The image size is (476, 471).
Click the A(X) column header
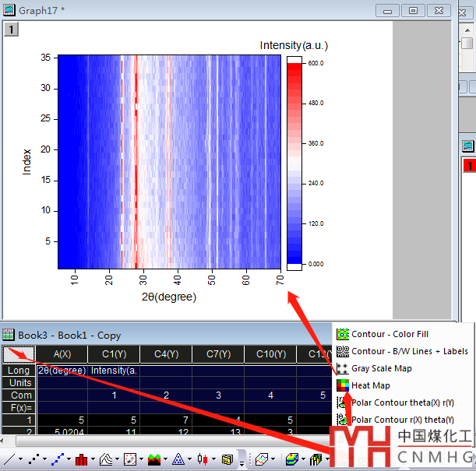(62, 355)
